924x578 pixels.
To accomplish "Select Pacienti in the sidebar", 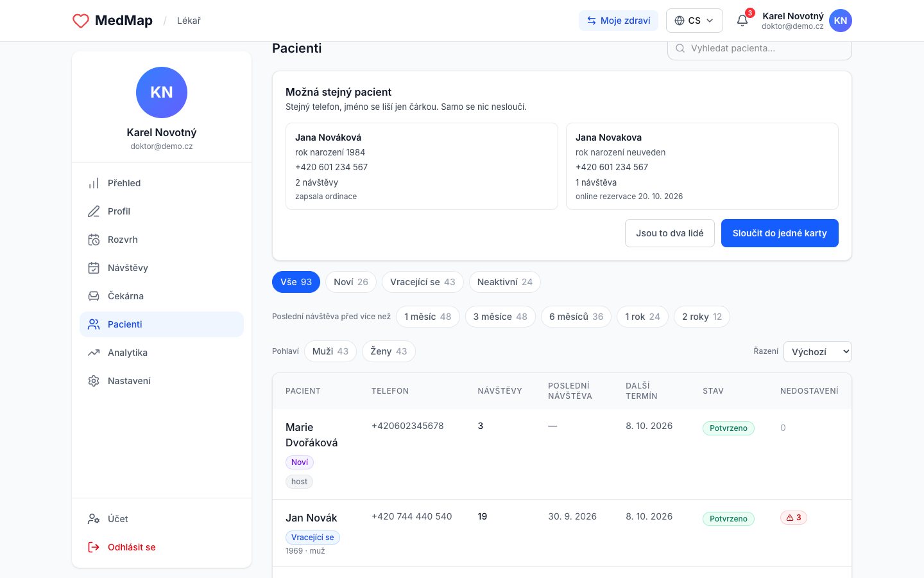I will click(162, 324).
